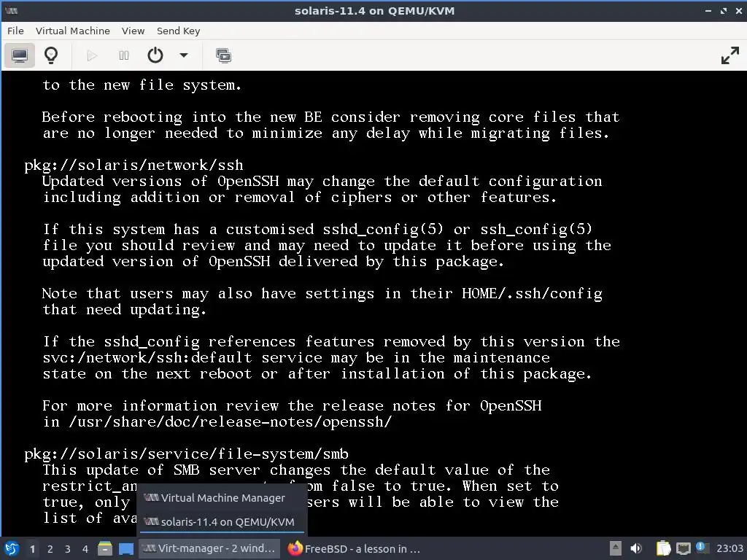Open the network status tray icon
Image resolution: width=747 pixels, height=560 pixels.
[683, 548]
